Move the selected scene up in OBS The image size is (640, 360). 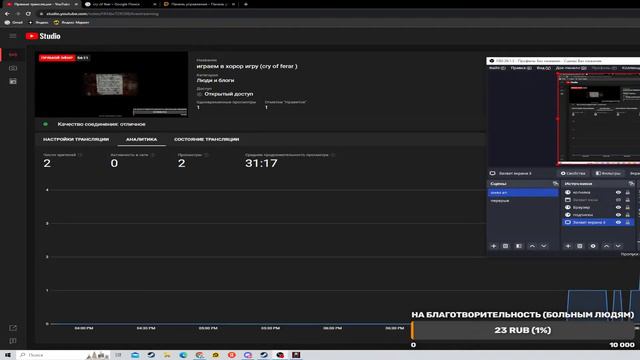(x=532, y=246)
